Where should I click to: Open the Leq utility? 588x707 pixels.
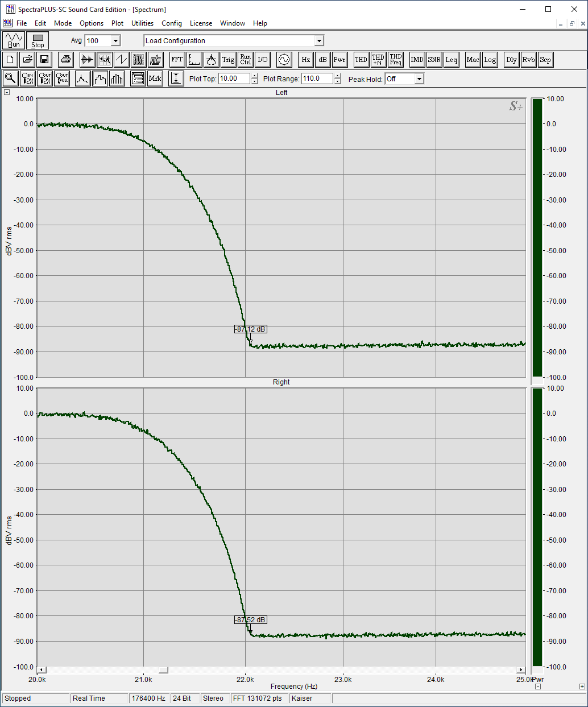(451, 60)
